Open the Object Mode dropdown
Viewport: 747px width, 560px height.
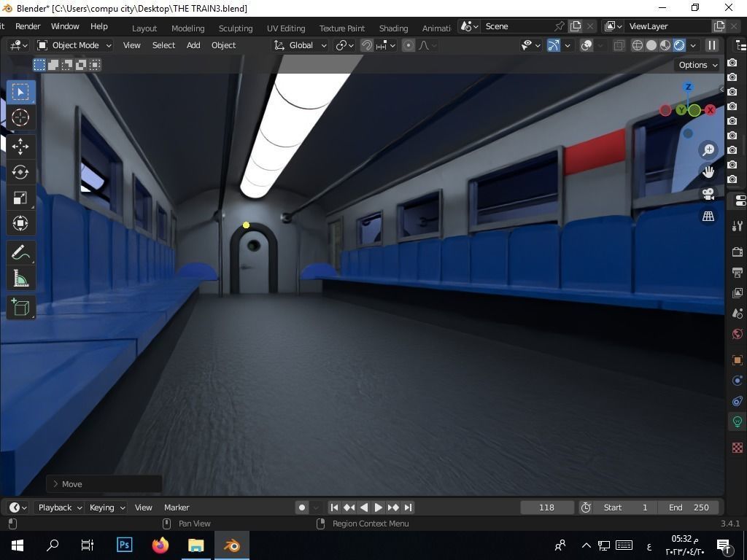coord(75,45)
